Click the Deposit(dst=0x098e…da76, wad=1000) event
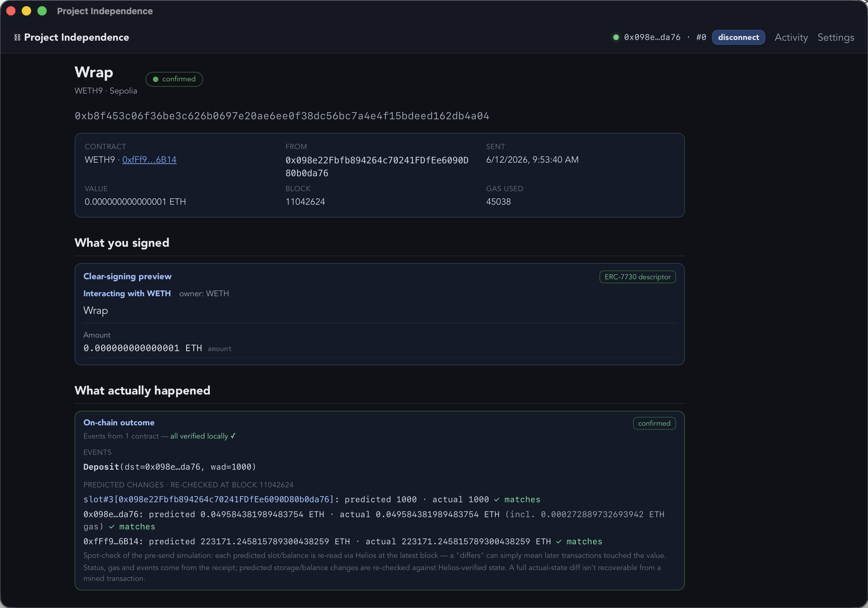868x608 pixels. coord(170,467)
